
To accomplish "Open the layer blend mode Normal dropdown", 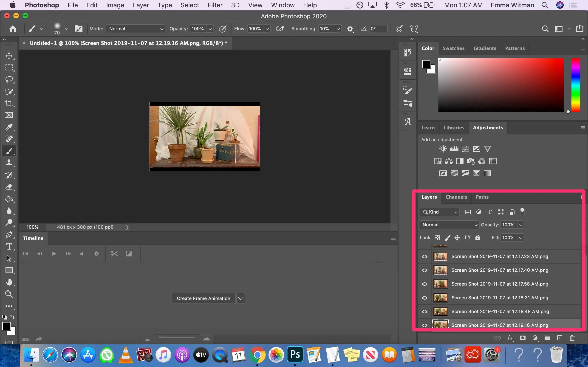I will pyautogui.click(x=449, y=225).
